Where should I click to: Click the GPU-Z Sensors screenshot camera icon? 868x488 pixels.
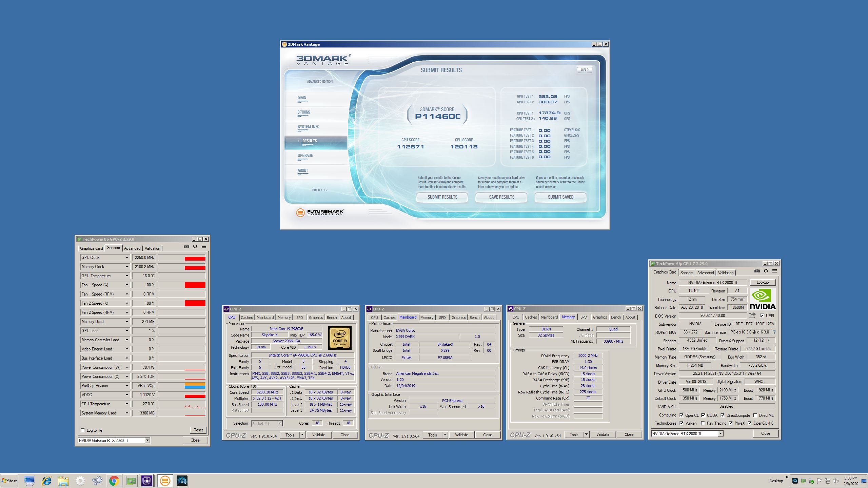(x=186, y=247)
